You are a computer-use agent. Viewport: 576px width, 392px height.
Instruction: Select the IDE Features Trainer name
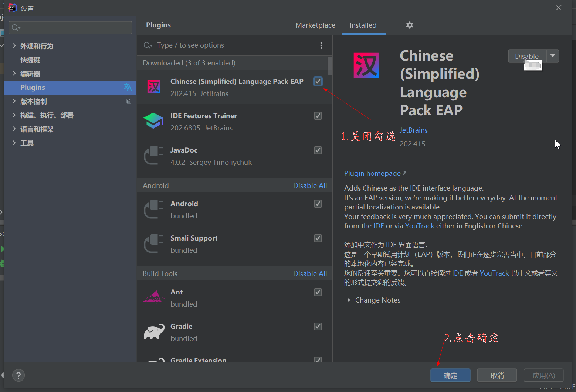click(203, 116)
